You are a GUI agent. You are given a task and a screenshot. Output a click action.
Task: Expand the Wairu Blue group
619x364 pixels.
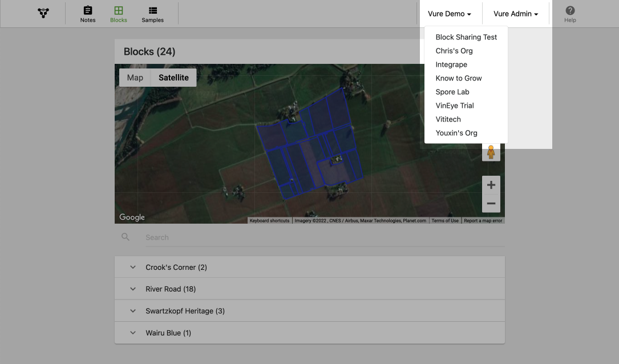click(x=133, y=333)
